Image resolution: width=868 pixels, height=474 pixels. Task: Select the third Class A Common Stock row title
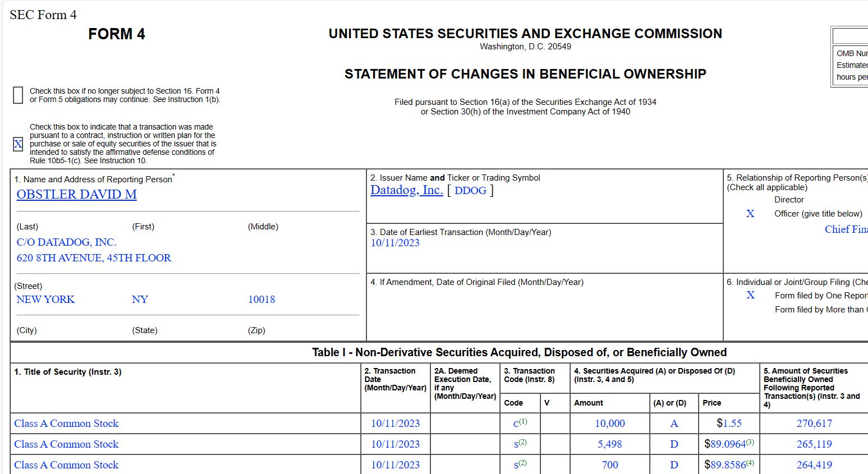pos(66,465)
